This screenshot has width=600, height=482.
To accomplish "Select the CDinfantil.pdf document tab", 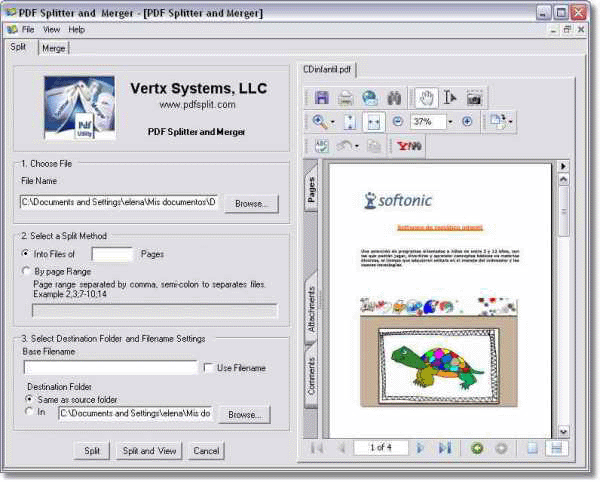I will (x=327, y=70).
